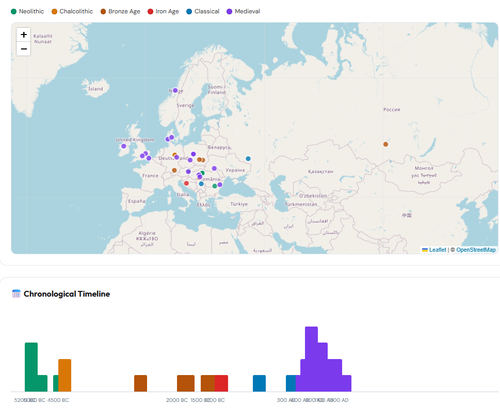Click the Chalcolithic legend label
Image resolution: width=500 pixels, height=408 pixels.
pyautogui.click(x=76, y=11)
